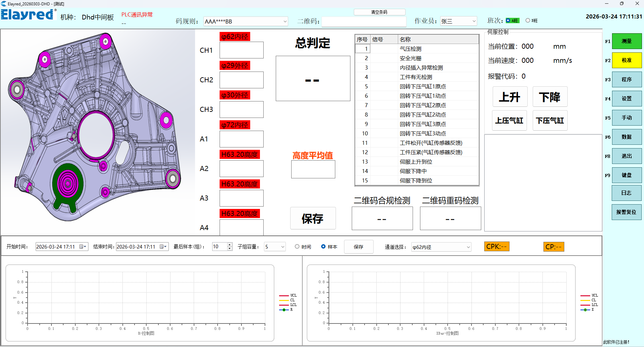
Task: Open the 数据 (F6) page
Action: (627, 137)
